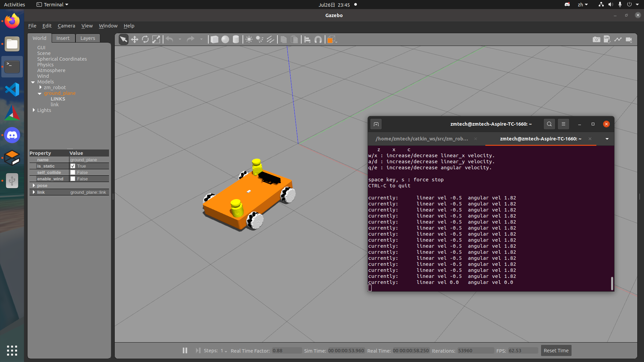The height and width of the screenshot is (362, 644).
Task: Click the copy icon in toolbar
Action: coord(283,40)
